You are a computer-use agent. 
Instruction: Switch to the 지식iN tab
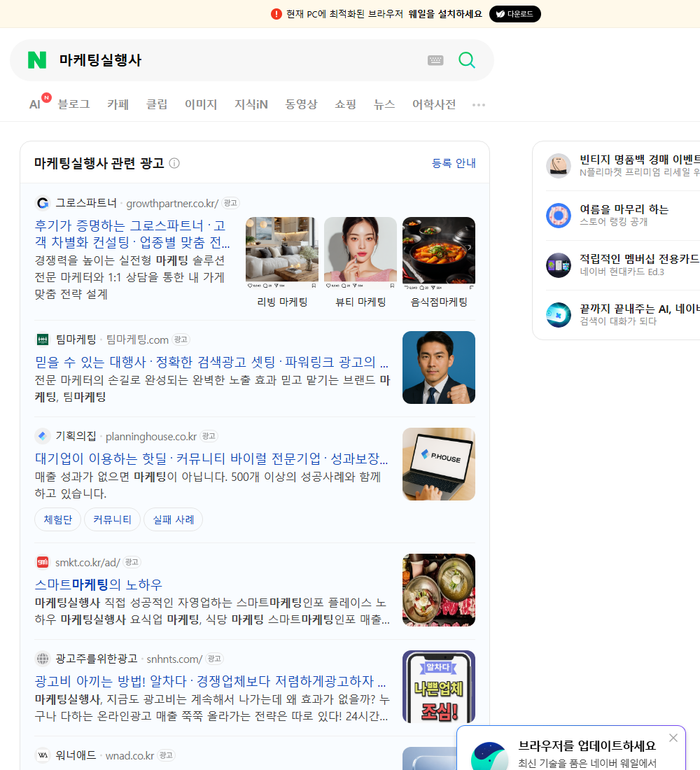(251, 104)
